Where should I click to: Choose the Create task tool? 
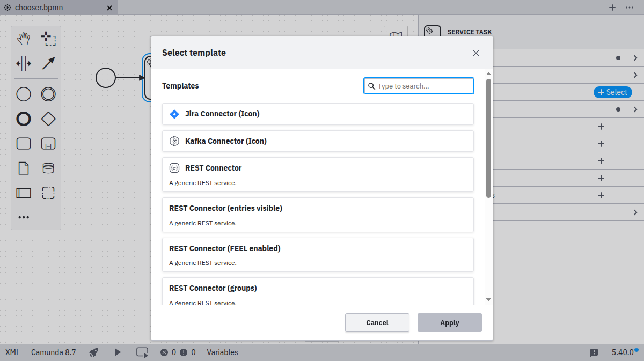[x=24, y=143]
